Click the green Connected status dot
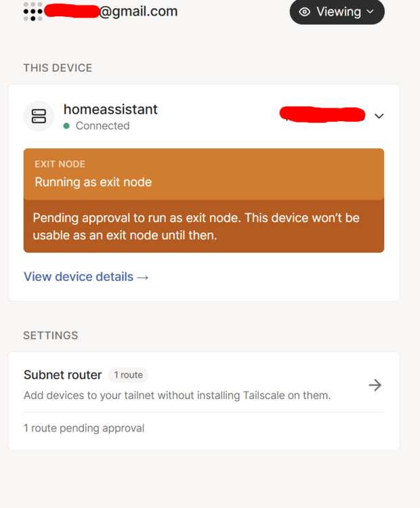This screenshot has height=508, width=420. tap(66, 126)
